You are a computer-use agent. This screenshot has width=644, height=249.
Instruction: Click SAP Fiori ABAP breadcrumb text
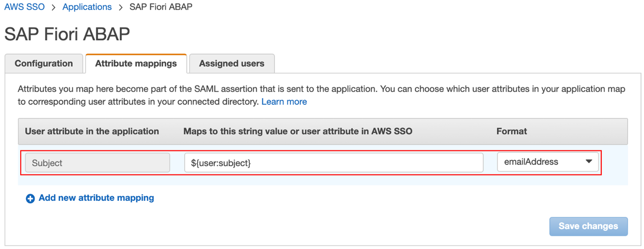(161, 7)
